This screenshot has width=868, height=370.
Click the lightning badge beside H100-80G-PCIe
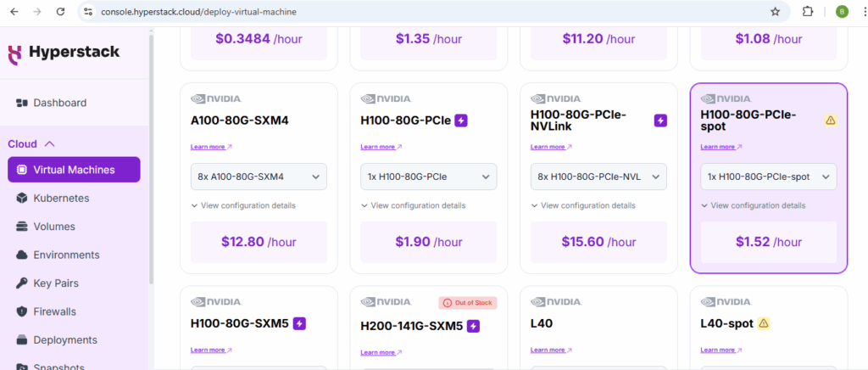[461, 121]
